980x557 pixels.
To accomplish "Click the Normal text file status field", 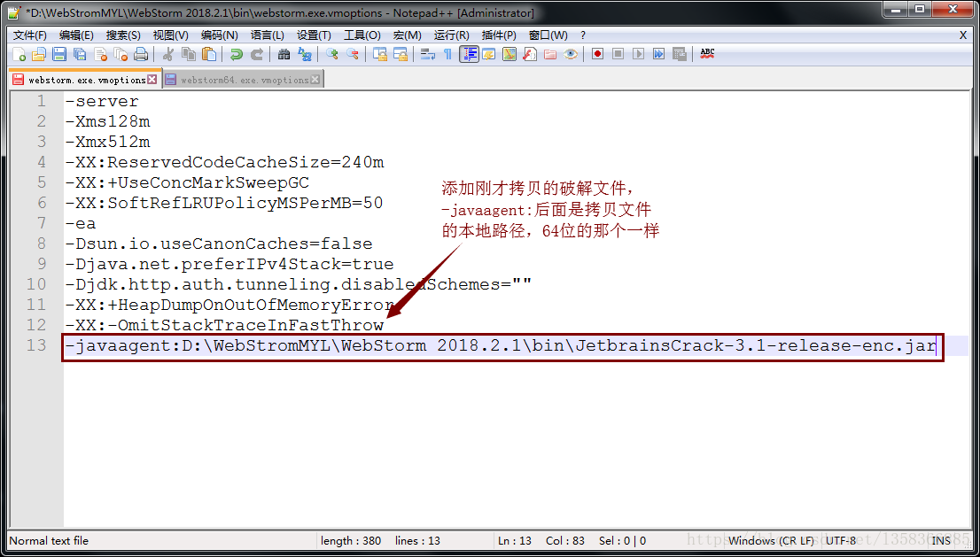I will [x=49, y=541].
